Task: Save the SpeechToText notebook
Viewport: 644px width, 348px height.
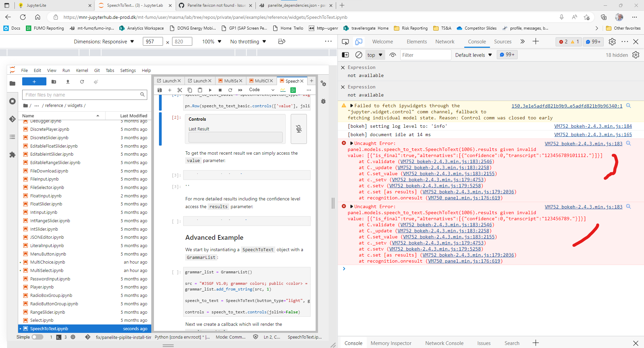Action: tap(160, 90)
